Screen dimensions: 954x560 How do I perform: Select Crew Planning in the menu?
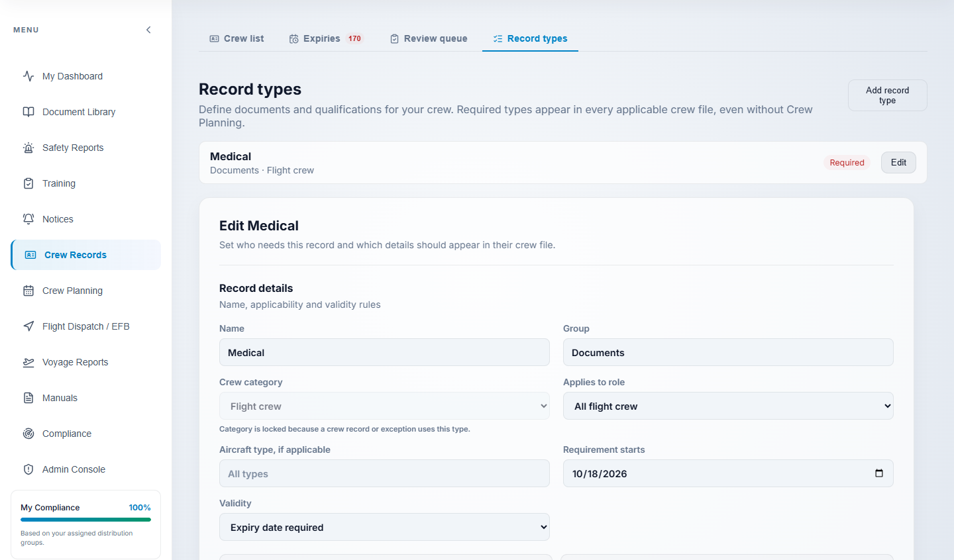point(85,291)
